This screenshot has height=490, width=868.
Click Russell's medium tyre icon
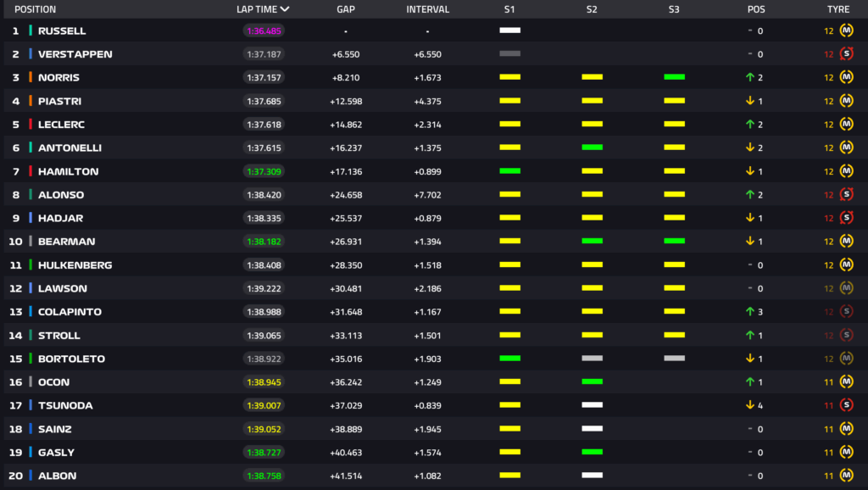pos(846,31)
